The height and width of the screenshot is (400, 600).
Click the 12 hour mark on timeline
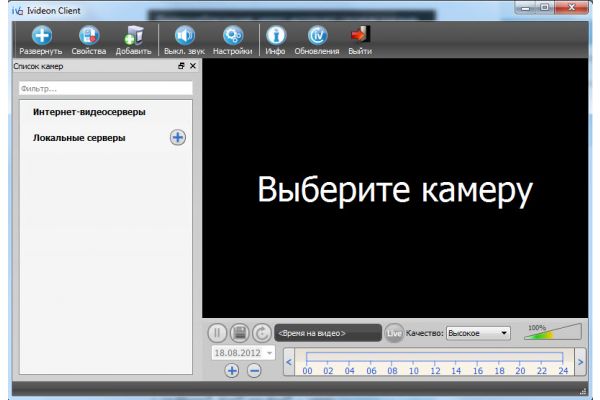coord(435,371)
